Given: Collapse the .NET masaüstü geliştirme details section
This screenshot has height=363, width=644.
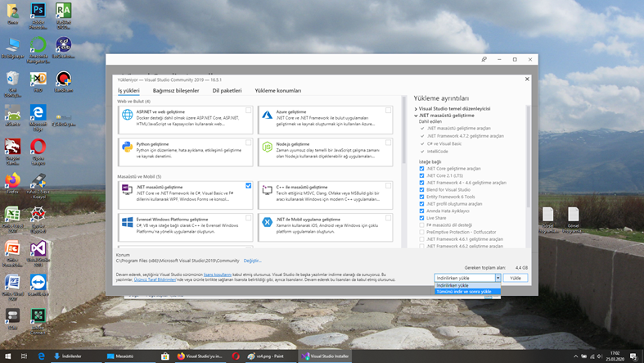Looking at the screenshot, I should point(416,116).
